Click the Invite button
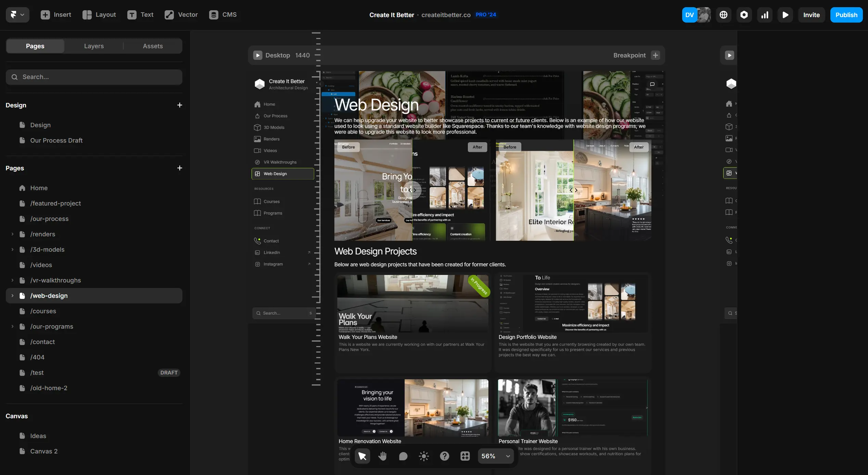The image size is (868, 475). (x=812, y=15)
